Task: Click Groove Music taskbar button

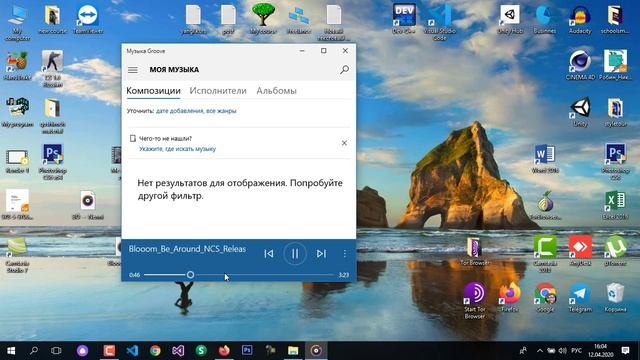Action: 316,351
